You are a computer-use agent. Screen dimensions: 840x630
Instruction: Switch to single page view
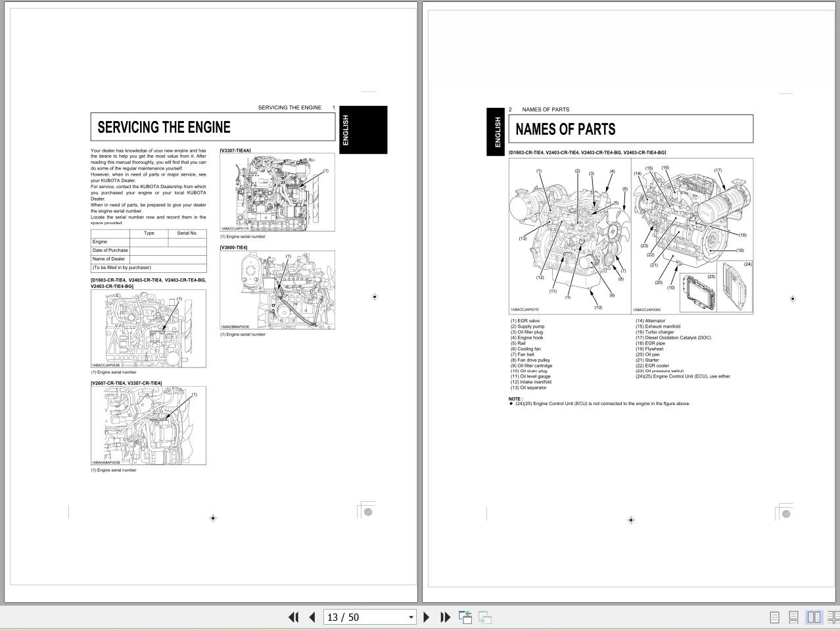click(774, 617)
